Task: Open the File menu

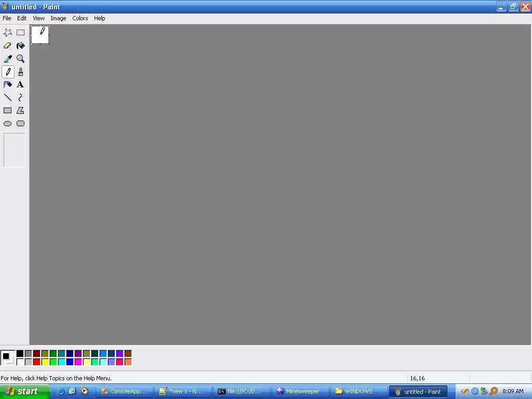Action: coord(7,18)
